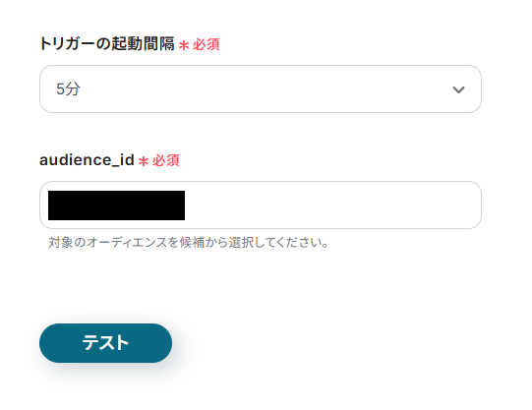Click the blacked-out value in audience_id field
Screen dimensions: 532x410
116,205
